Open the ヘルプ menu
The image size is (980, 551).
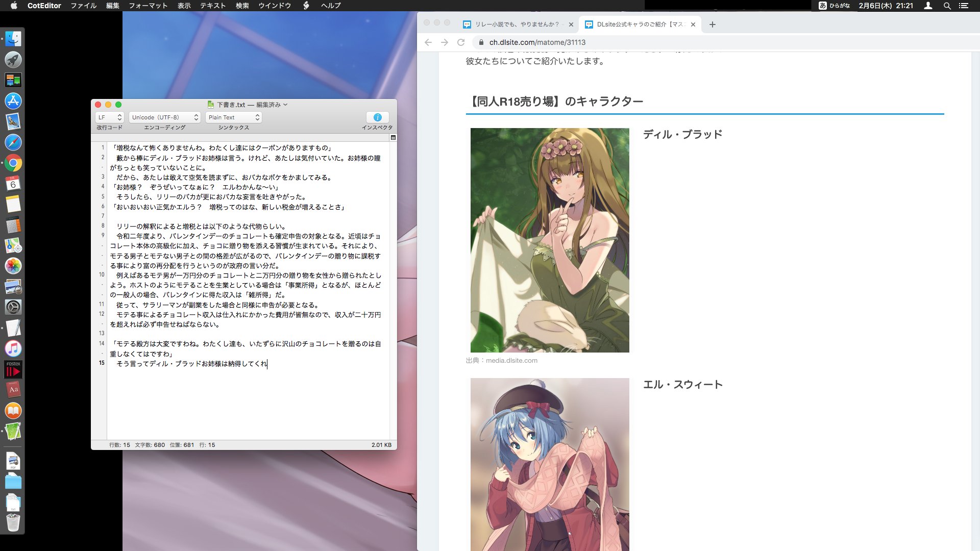point(331,6)
